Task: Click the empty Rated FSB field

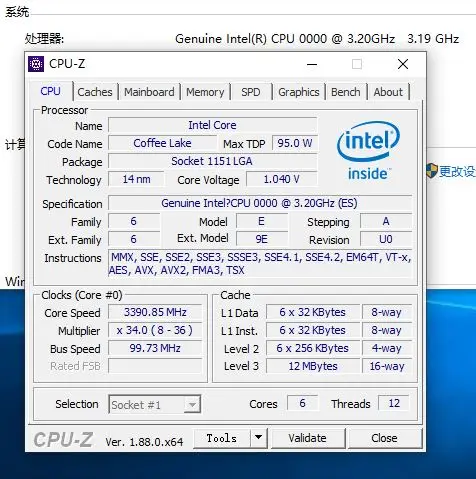Action: click(155, 366)
